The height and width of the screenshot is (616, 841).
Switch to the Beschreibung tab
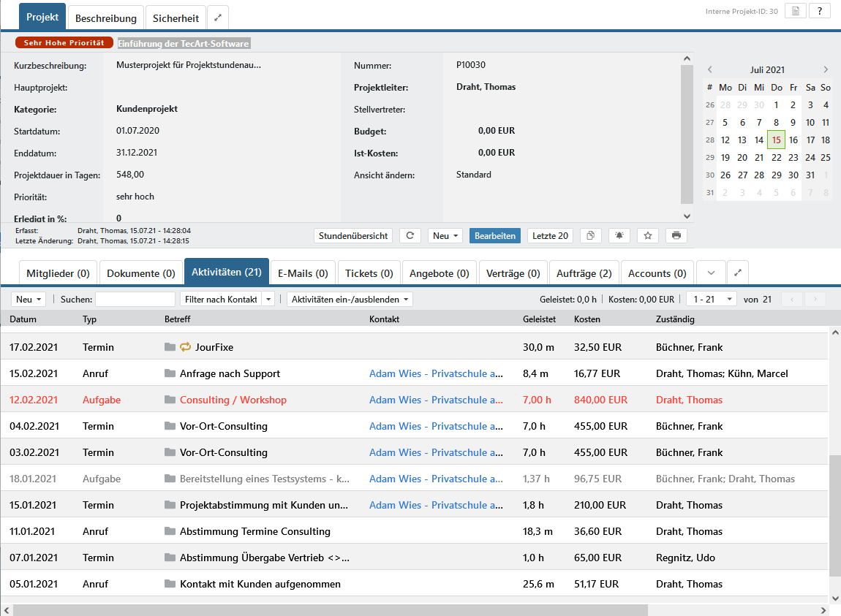pyautogui.click(x=105, y=18)
